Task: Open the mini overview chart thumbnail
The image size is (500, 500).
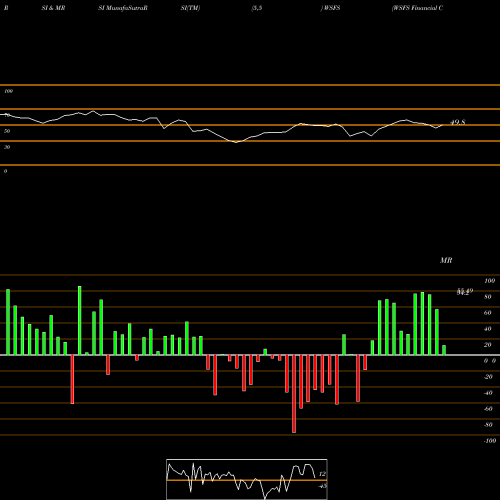Action: pyautogui.click(x=247, y=479)
